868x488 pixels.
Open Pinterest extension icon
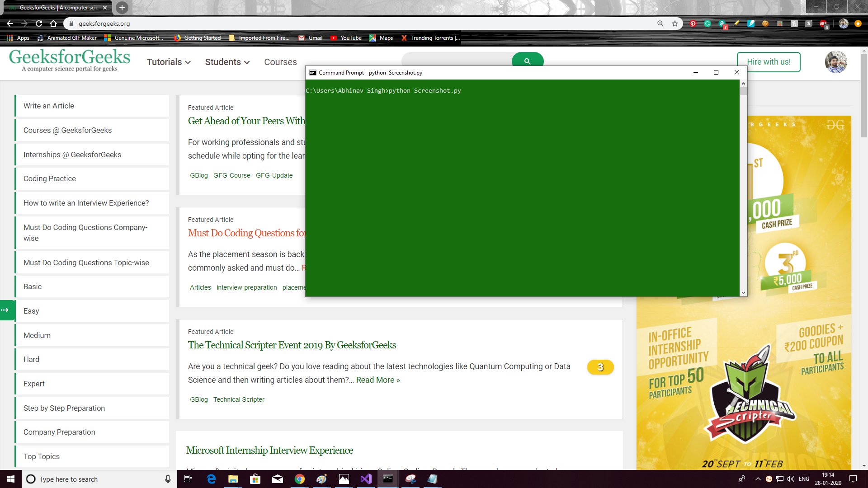pyautogui.click(x=693, y=23)
